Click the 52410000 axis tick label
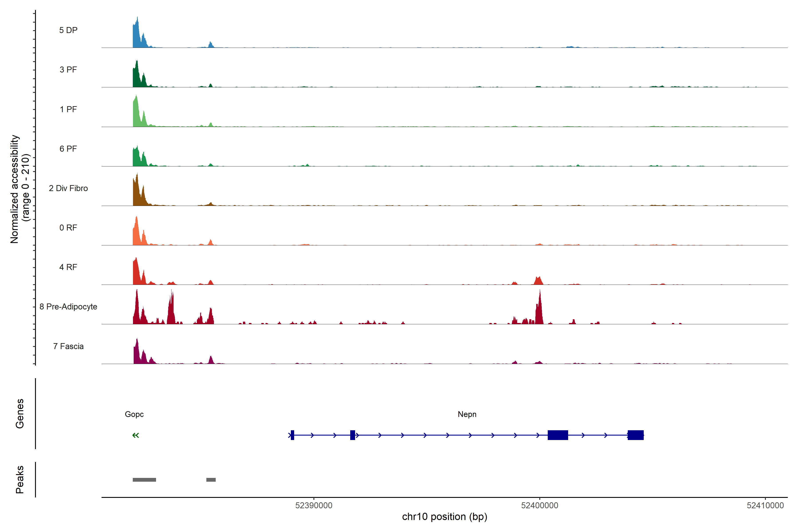The width and height of the screenshot is (798, 532). pos(765,506)
